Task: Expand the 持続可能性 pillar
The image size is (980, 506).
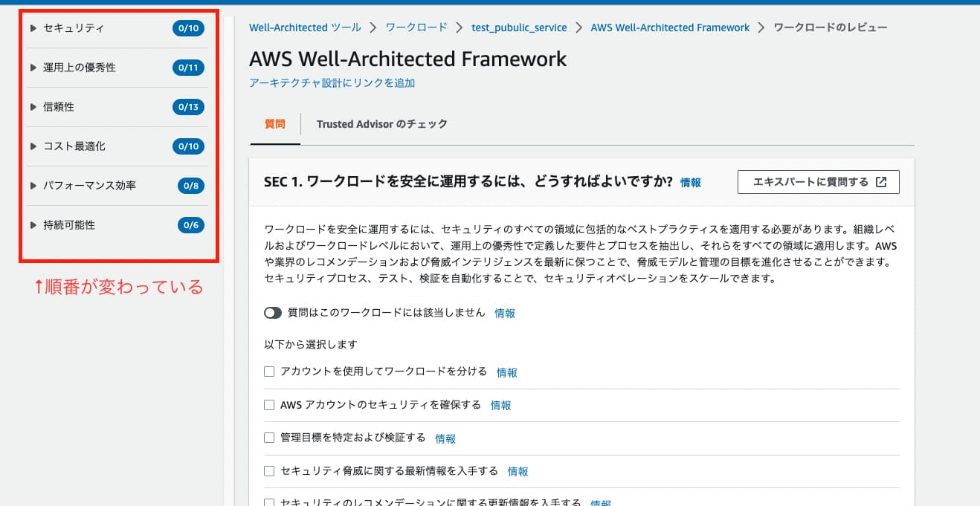Action: point(33,225)
